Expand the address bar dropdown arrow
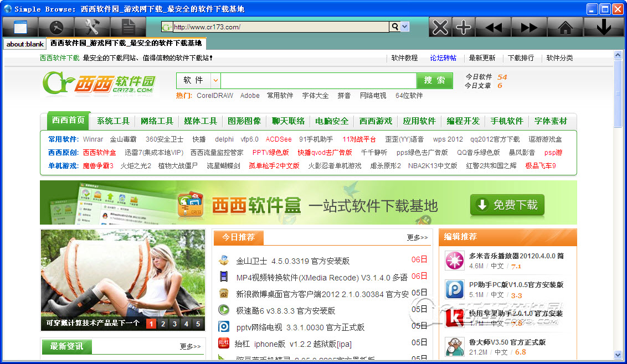Image resolution: width=627 pixels, height=364 pixels. (x=405, y=27)
